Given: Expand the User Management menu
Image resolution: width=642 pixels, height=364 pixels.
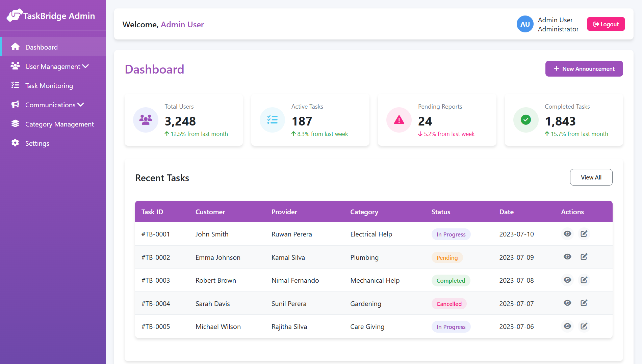Looking at the screenshot, I should tap(56, 66).
